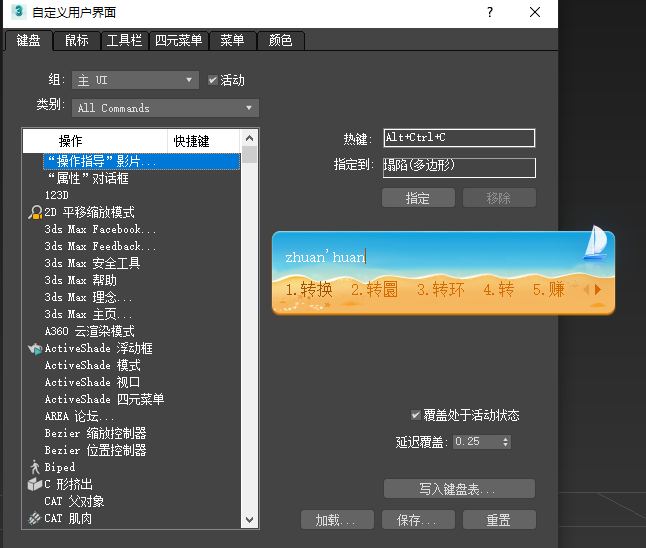The height and width of the screenshot is (548, 646).
Task: Click the 指定 button
Action: [418, 198]
